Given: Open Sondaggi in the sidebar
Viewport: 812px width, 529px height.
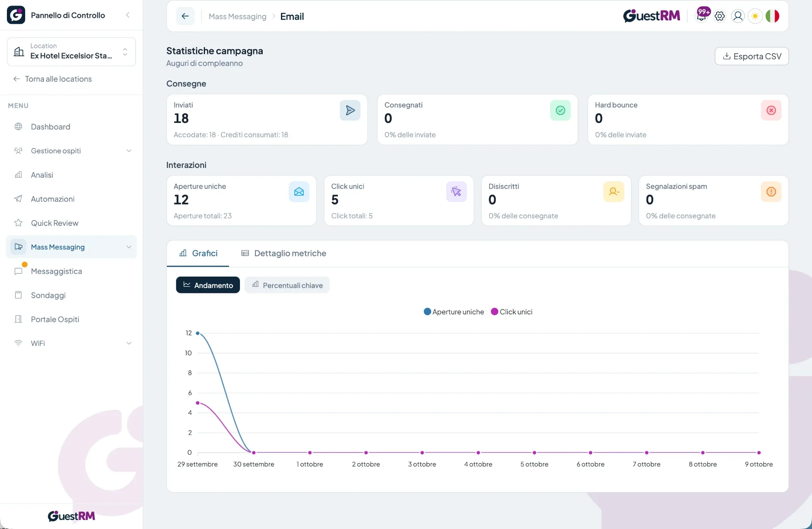Looking at the screenshot, I should point(71,295).
